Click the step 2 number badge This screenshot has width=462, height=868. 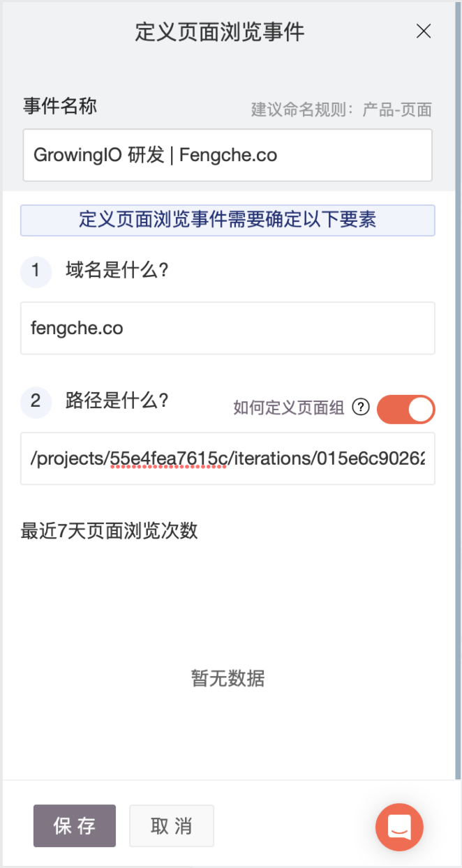point(36,402)
